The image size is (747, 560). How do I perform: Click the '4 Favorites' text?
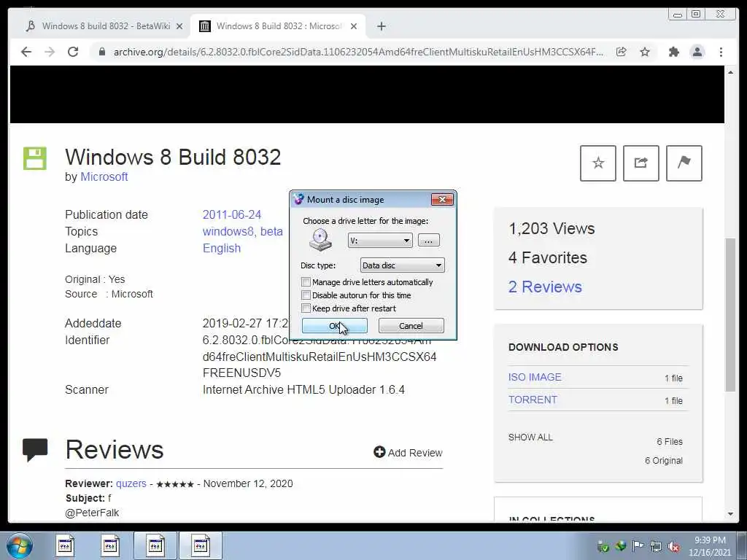[x=548, y=257]
